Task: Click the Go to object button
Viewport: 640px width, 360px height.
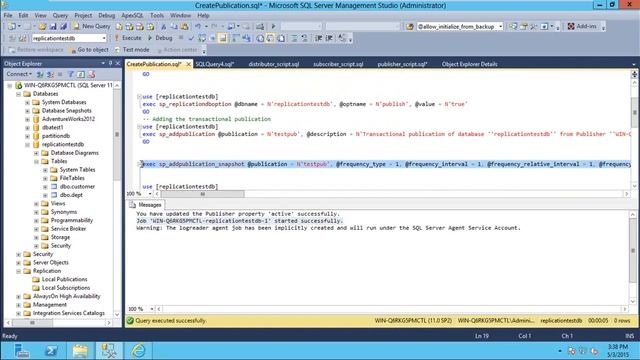Action: click(89, 50)
